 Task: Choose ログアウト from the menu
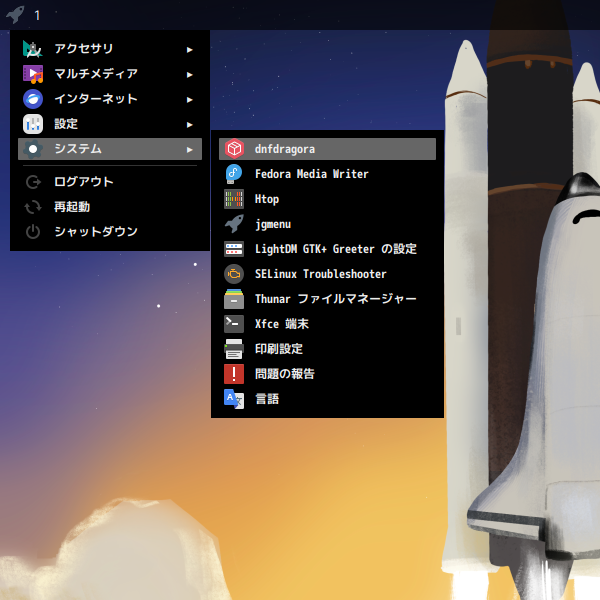tap(110, 182)
